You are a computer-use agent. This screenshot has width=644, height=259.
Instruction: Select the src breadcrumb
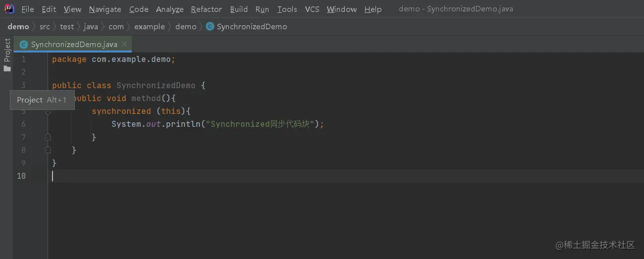(45, 27)
